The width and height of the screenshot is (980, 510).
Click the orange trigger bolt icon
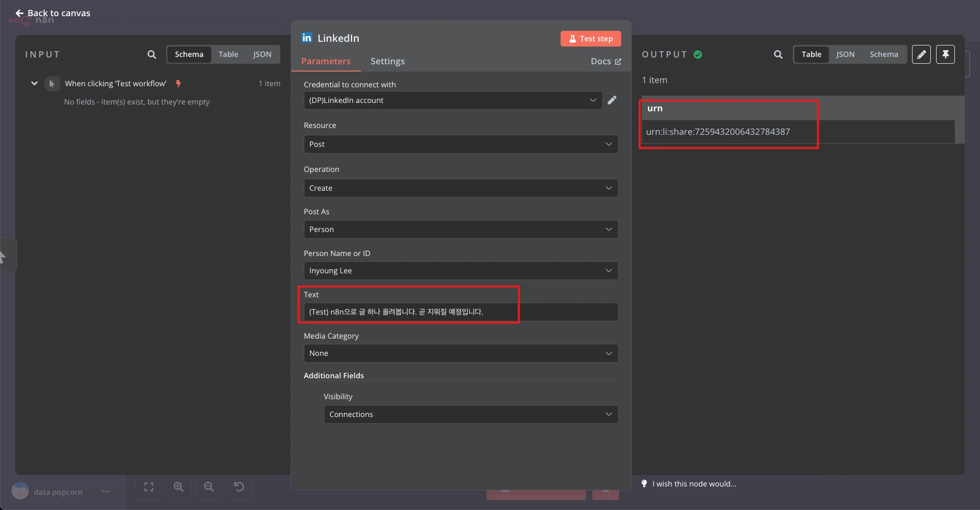(x=178, y=84)
